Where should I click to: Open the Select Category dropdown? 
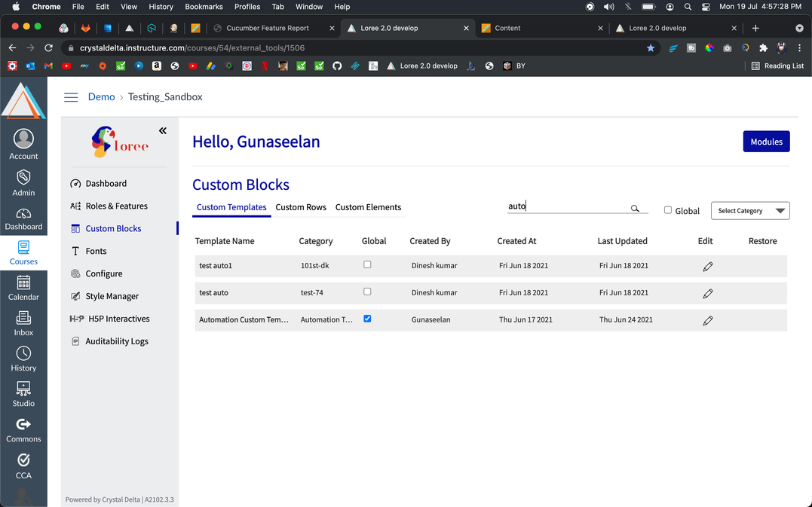point(750,211)
